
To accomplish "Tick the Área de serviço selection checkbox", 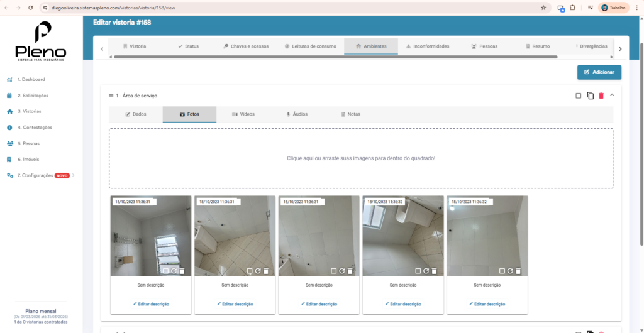I will pos(579,96).
